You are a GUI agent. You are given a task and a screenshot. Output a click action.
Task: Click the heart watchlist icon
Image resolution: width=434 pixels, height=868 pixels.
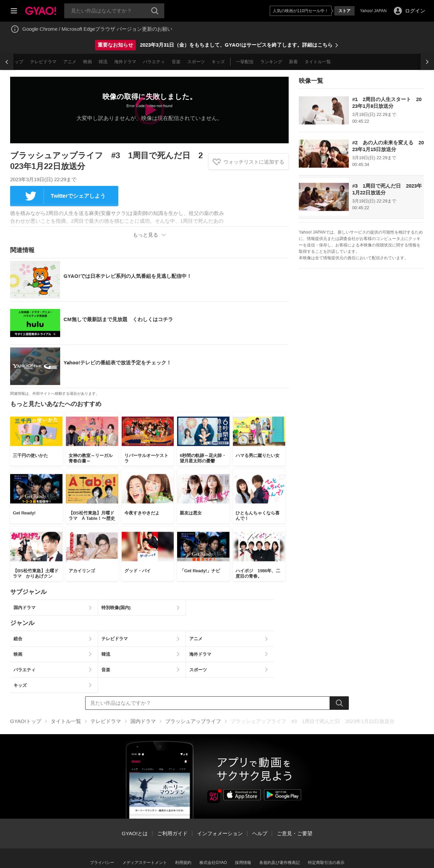(x=217, y=162)
